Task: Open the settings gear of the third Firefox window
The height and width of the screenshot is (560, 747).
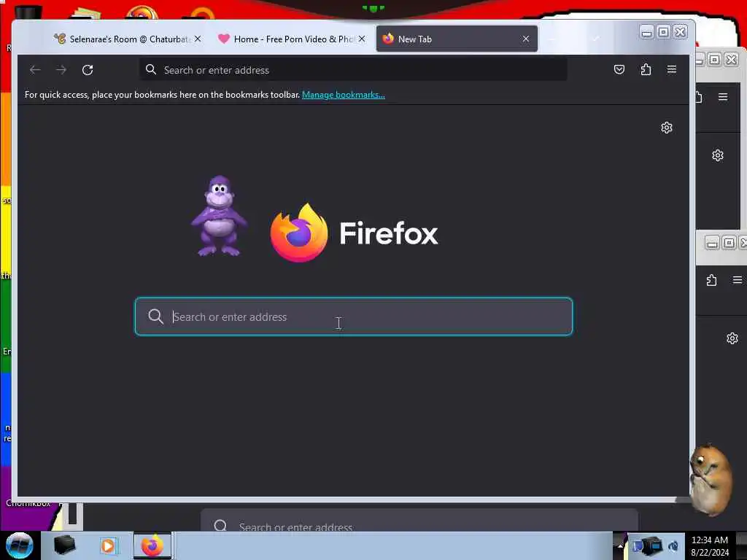Action: click(x=732, y=338)
